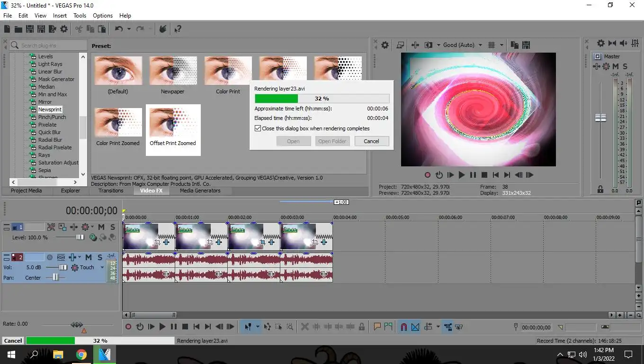Open undo history dropdown arrow
This screenshot has width=644, height=364.
pos(129,29)
